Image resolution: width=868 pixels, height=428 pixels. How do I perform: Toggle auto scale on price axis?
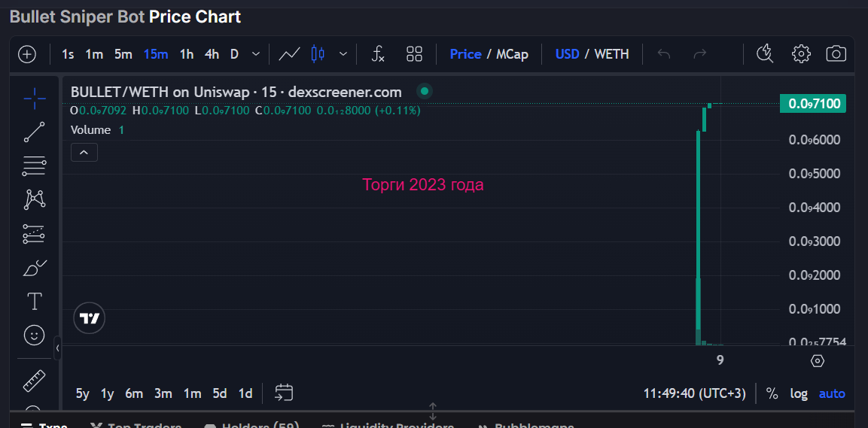pyautogui.click(x=832, y=393)
